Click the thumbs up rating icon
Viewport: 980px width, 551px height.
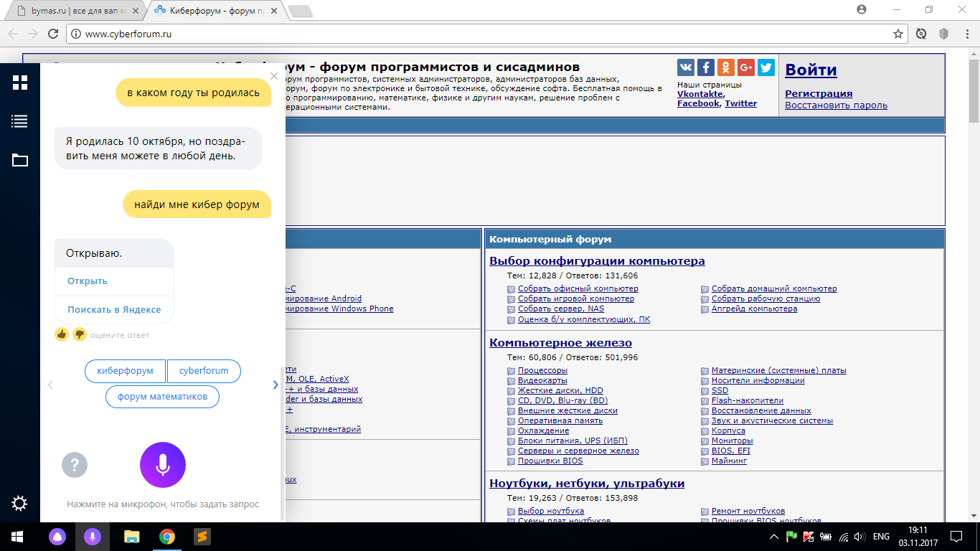[62, 334]
